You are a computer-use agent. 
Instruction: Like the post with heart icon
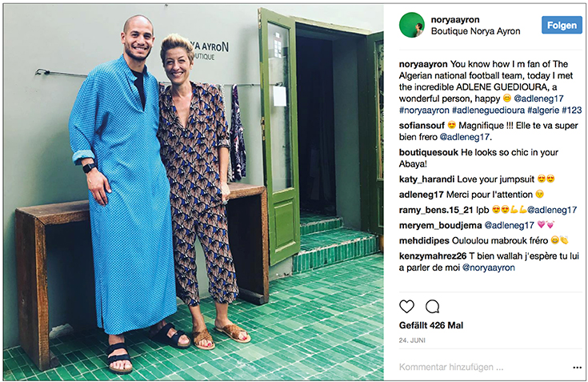[406, 307]
